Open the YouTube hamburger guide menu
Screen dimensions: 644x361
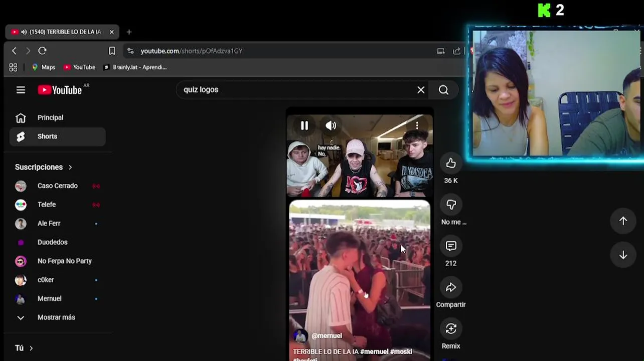click(x=21, y=90)
